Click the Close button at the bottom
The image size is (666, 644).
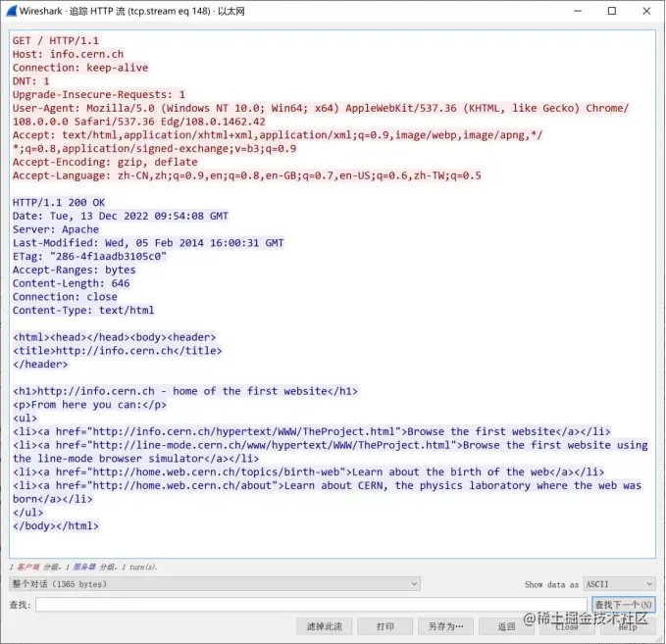point(567,626)
